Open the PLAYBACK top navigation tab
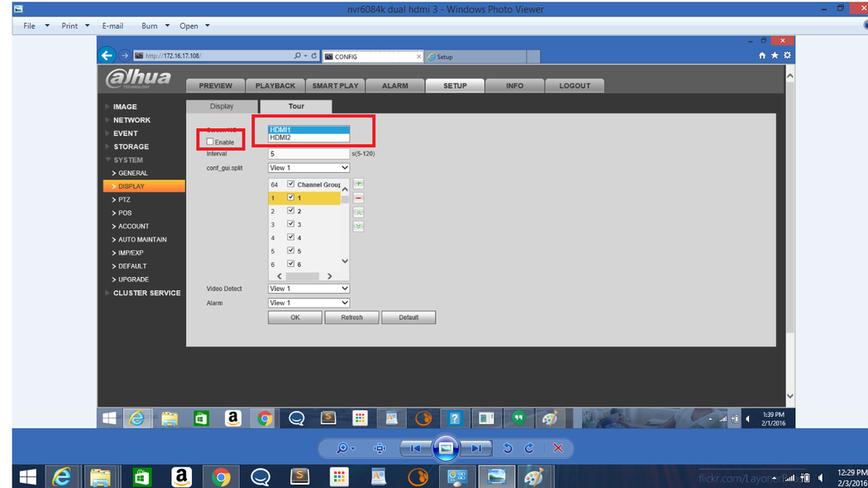 pos(275,86)
